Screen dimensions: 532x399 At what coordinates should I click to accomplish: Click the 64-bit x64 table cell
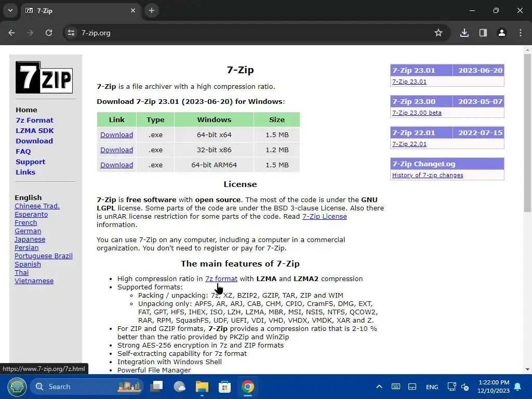coord(214,135)
